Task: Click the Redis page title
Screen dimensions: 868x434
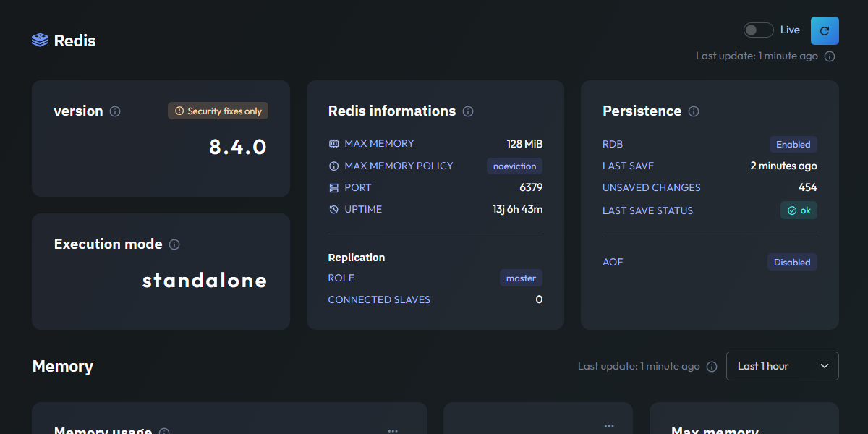Action: coord(75,41)
